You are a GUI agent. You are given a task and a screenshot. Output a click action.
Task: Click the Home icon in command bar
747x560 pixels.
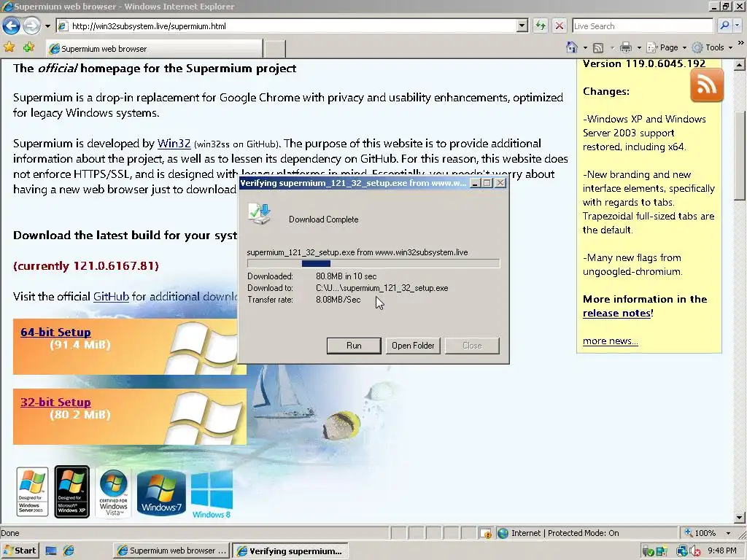coord(572,47)
